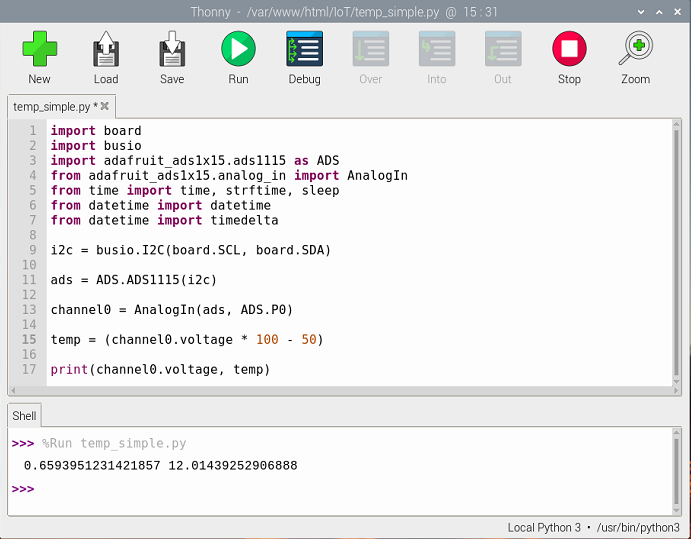This screenshot has height=539, width=691.
Task: Stop the running program
Action: click(x=569, y=58)
